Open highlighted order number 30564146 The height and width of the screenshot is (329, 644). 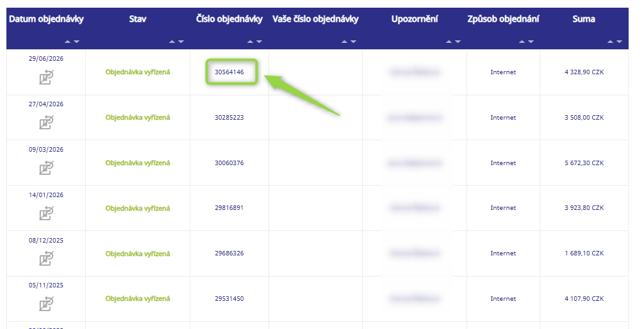[229, 72]
